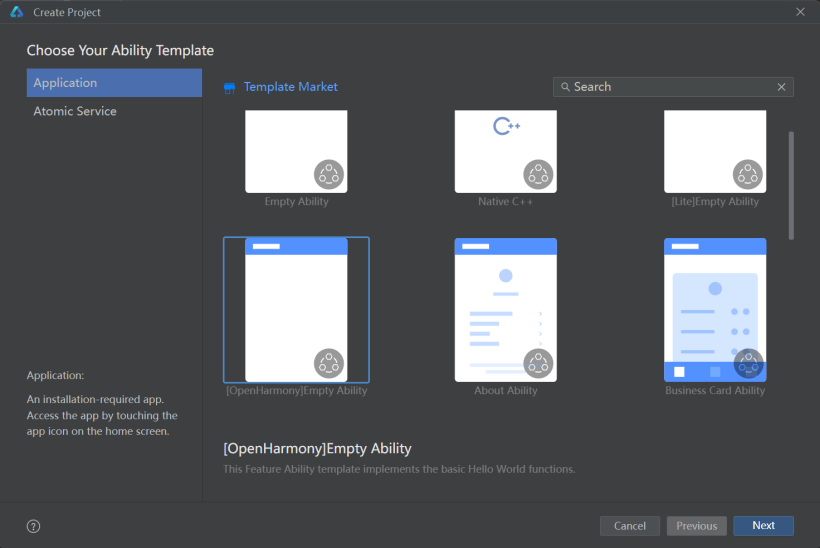Proceed with the Next button
The image size is (820, 548).
(x=764, y=526)
